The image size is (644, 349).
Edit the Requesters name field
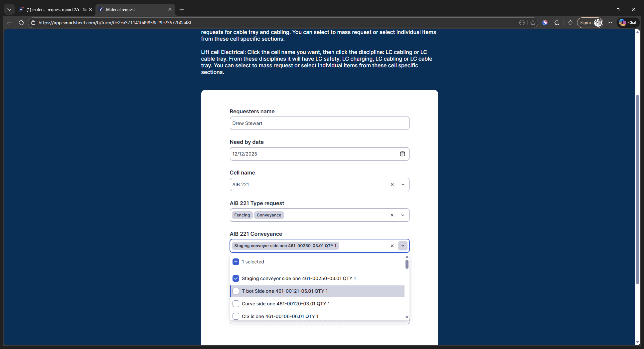point(319,123)
